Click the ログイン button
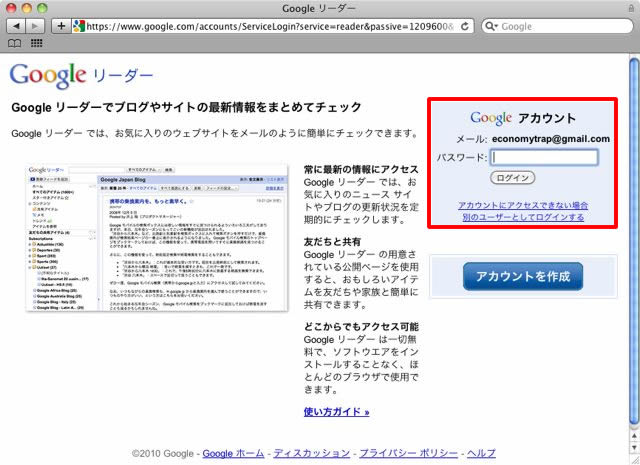 512,178
